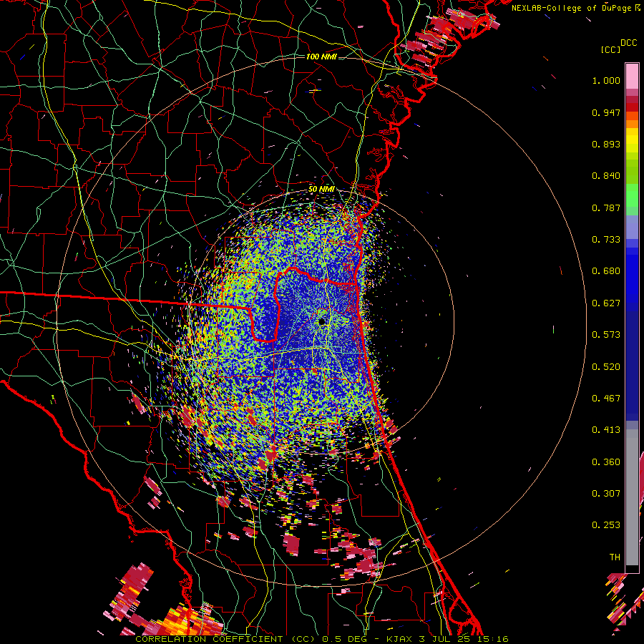This screenshot has width=644, height=644.
Task: Click the 100 NMI range ring label
Action: point(321,57)
